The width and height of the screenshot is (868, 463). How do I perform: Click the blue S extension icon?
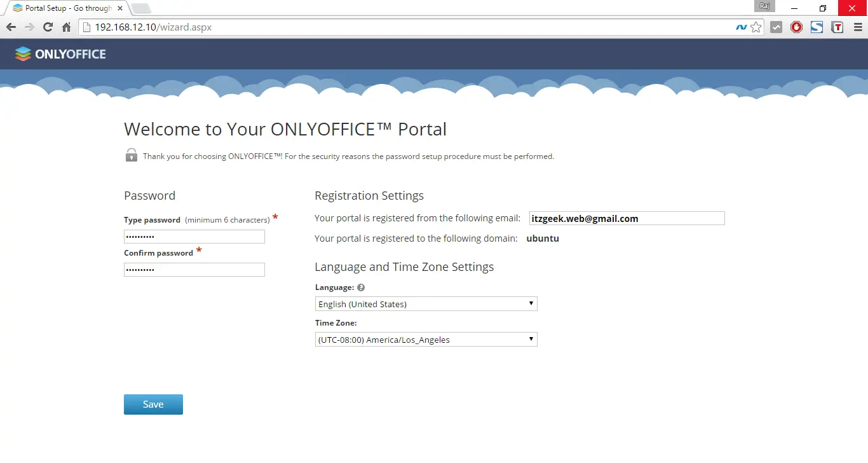(x=817, y=27)
